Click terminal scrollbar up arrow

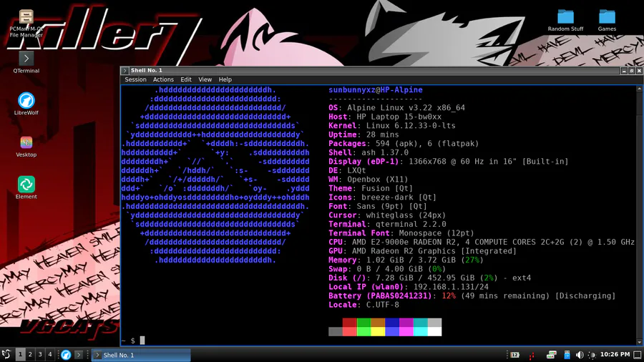click(x=640, y=89)
